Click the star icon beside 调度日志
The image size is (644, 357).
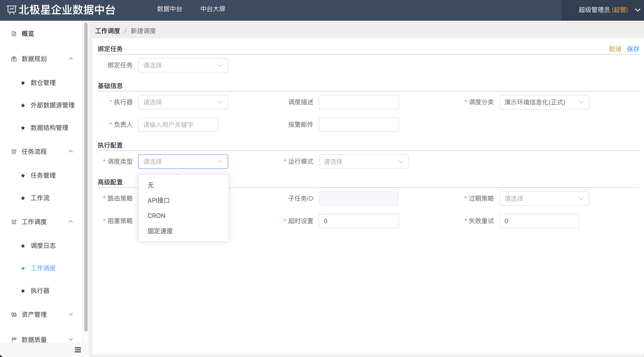[23, 246]
